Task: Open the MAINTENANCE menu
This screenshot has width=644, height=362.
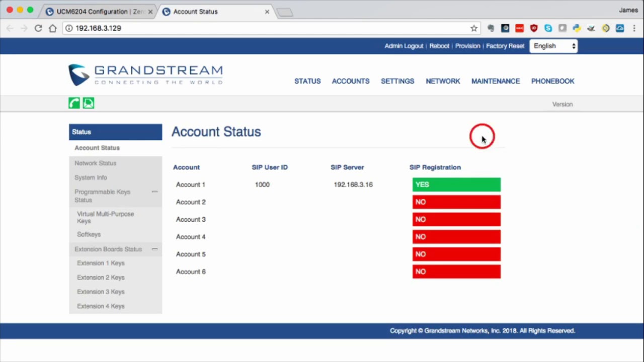Action: click(496, 81)
